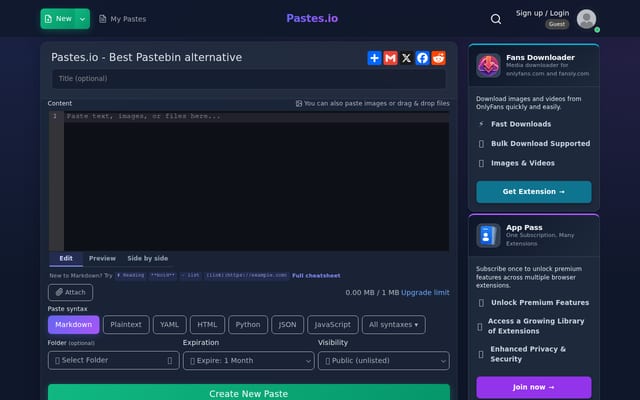The width and height of the screenshot is (640, 400).
Task: Switch to Side by side tab
Action: [x=147, y=258]
